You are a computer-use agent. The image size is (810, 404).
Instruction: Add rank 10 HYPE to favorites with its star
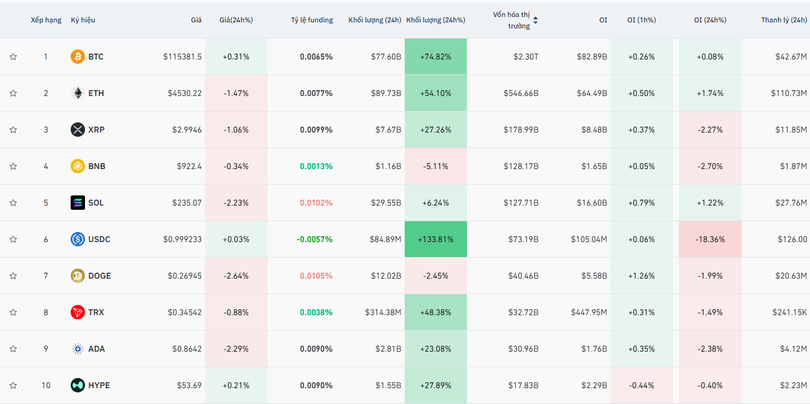click(x=13, y=385)
